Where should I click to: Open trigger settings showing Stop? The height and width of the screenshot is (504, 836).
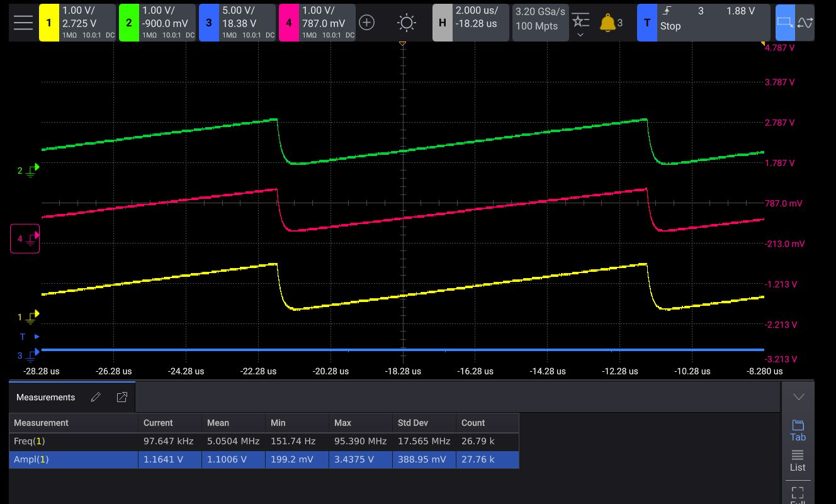(x=703, y=23)
